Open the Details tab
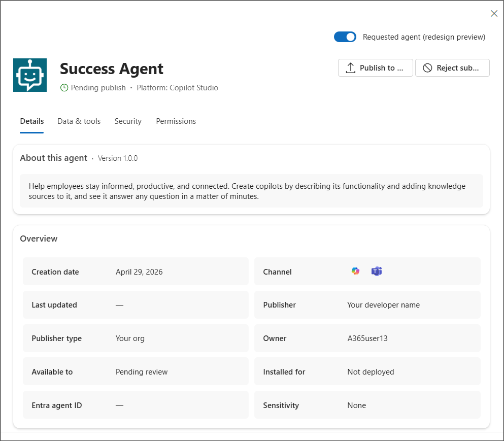 32,121
